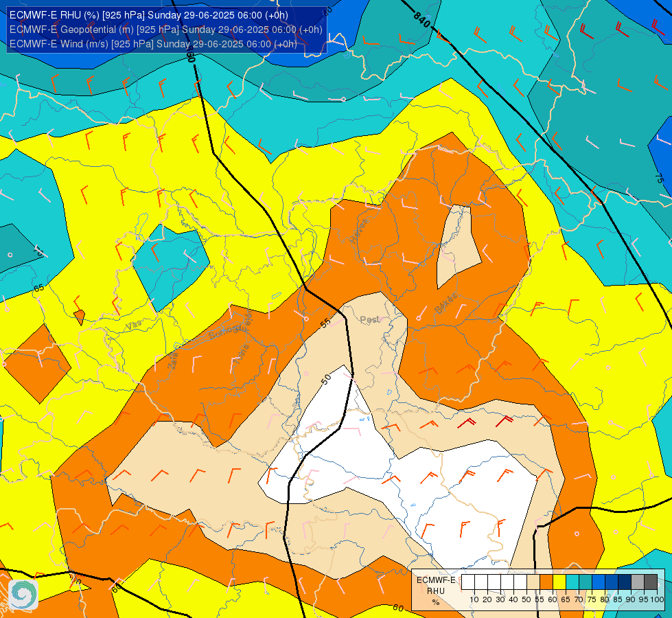672x618 pixels.
Task: Click the legend value 100
Action: click(x=658, y=599)
